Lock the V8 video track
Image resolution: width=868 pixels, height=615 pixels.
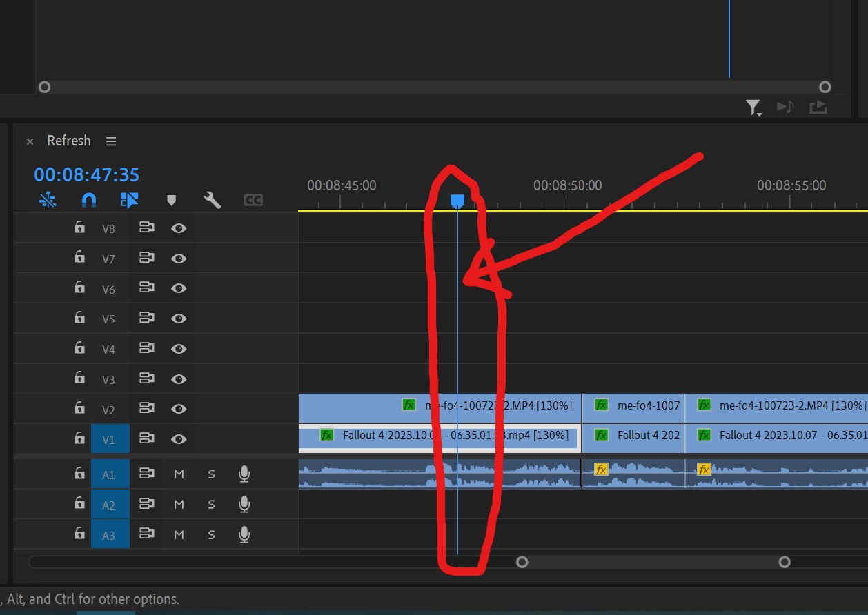pos(79,228)
